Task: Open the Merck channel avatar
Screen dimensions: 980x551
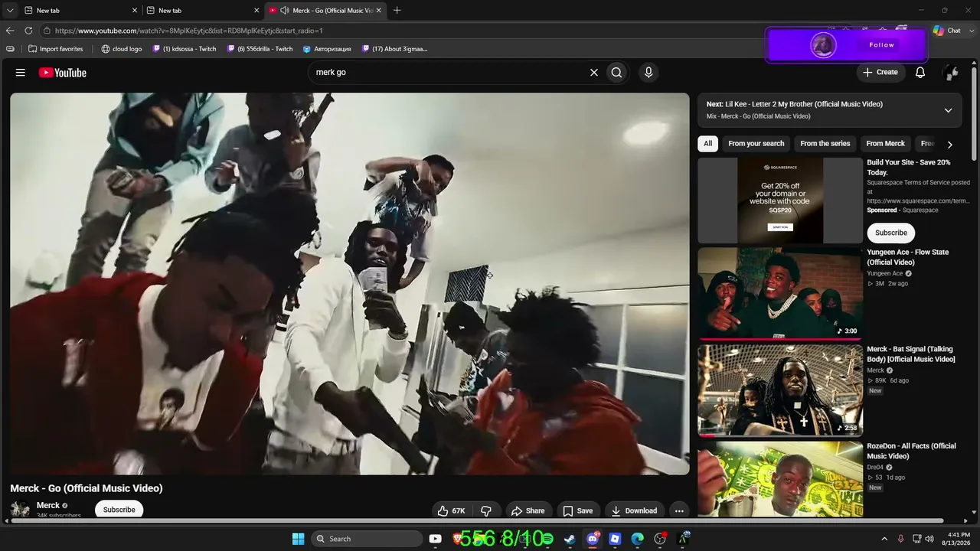Action: click(x=21, y=509)
